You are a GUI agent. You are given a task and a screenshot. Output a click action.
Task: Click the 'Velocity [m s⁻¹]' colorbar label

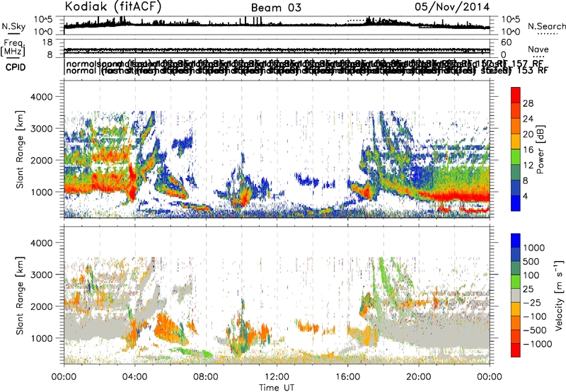(x=559, y=295)
